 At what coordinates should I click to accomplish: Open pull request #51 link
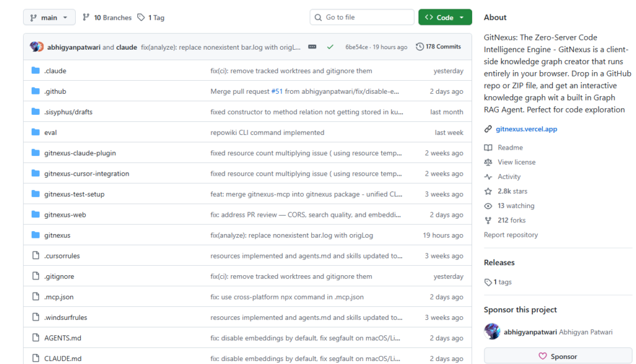point(277,91)
